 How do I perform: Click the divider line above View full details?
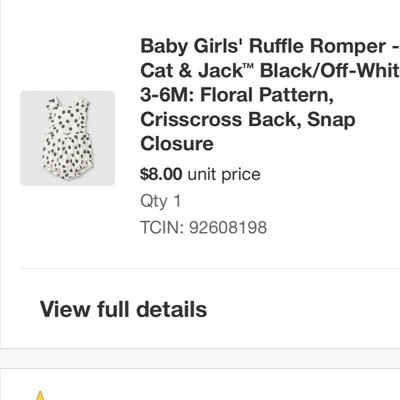210,268
